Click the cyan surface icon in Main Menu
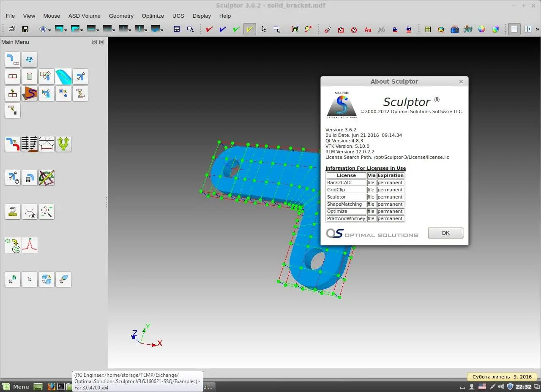This screenshot has width=541, height=392. pos(63,76)
